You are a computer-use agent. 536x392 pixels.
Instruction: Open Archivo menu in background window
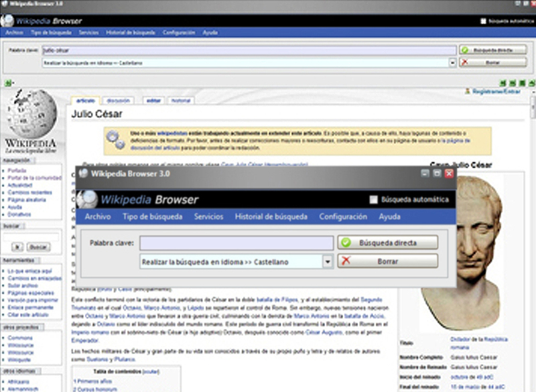coord(14,32)
